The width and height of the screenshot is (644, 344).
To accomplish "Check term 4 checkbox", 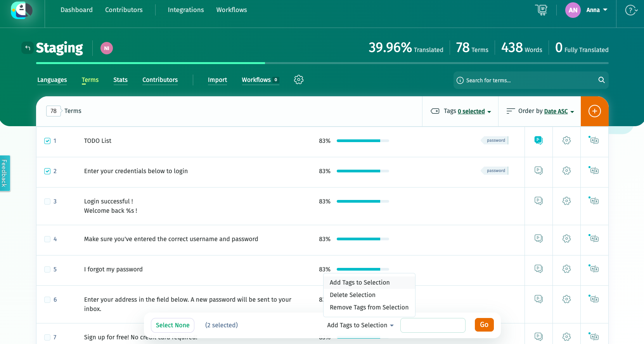I will tap(47, 239).
